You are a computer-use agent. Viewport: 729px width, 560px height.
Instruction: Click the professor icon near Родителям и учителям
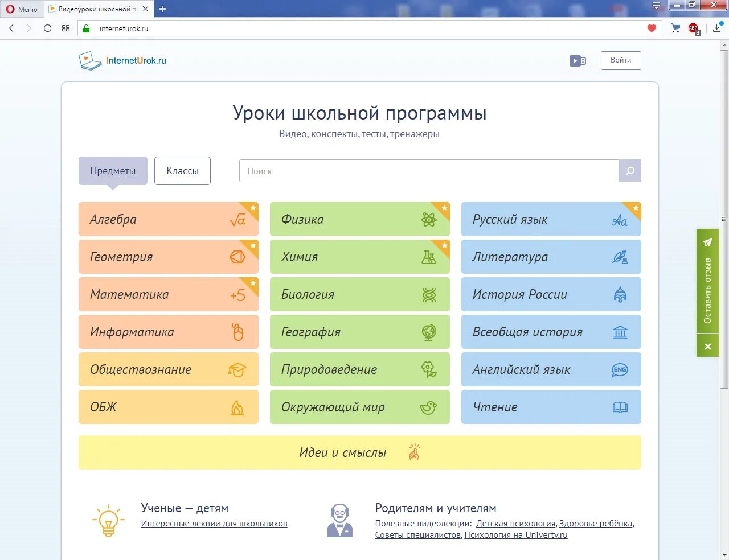(x=340, y=520)
